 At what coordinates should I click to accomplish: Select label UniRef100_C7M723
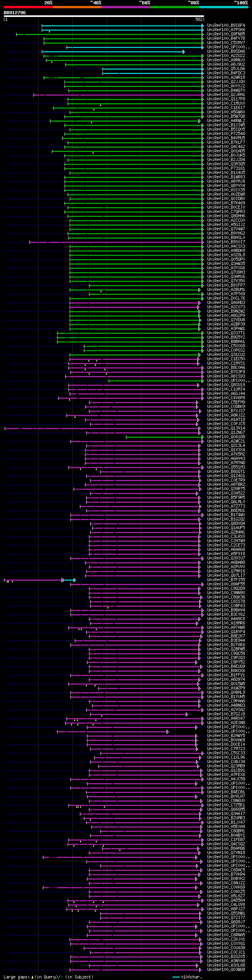(x=226, y=749)
